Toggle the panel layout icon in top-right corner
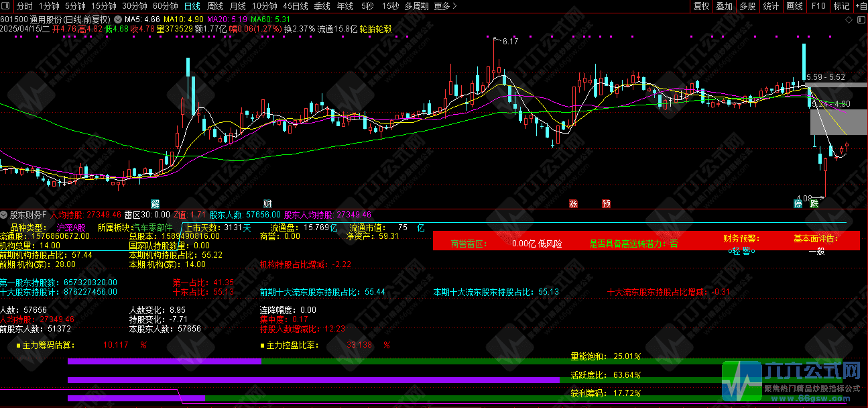 click(x=863, y=19)
